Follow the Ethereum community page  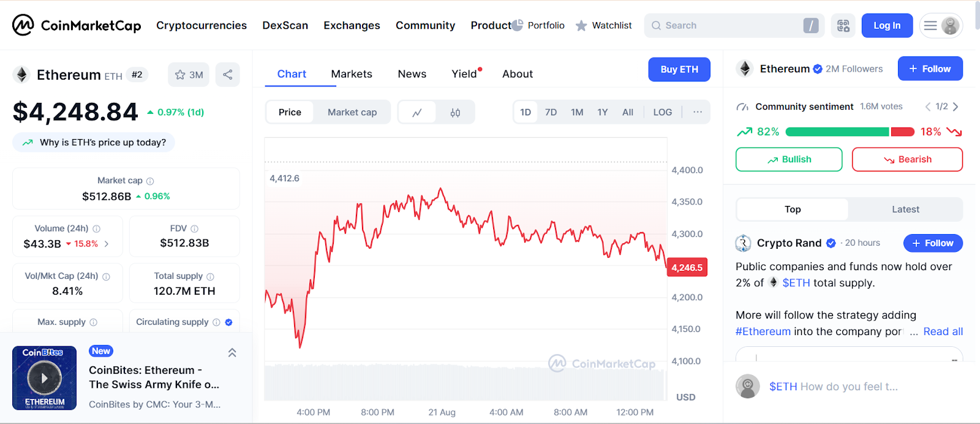(930, 69)
